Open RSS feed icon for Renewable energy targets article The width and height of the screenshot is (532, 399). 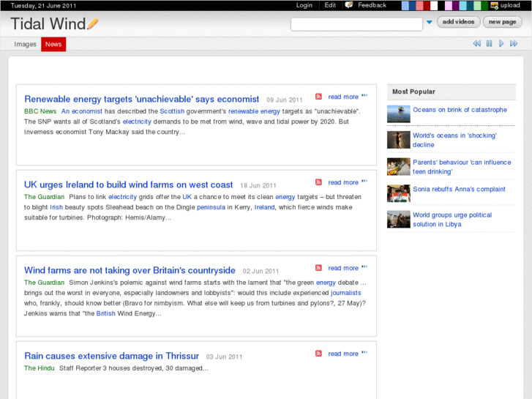click(318, 97)
